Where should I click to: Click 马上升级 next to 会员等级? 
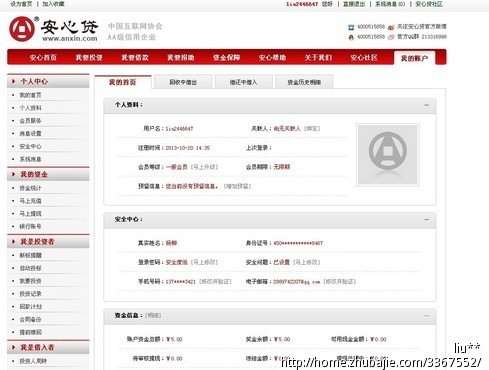coord(204,167)
